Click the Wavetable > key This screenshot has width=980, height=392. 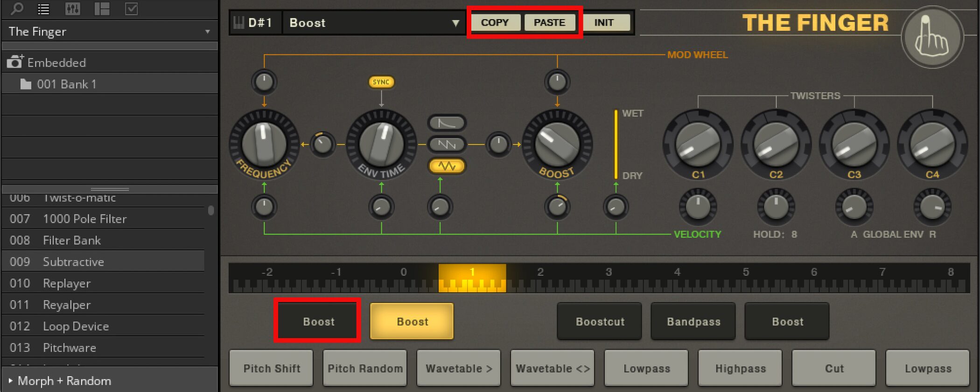pos(459,368)
